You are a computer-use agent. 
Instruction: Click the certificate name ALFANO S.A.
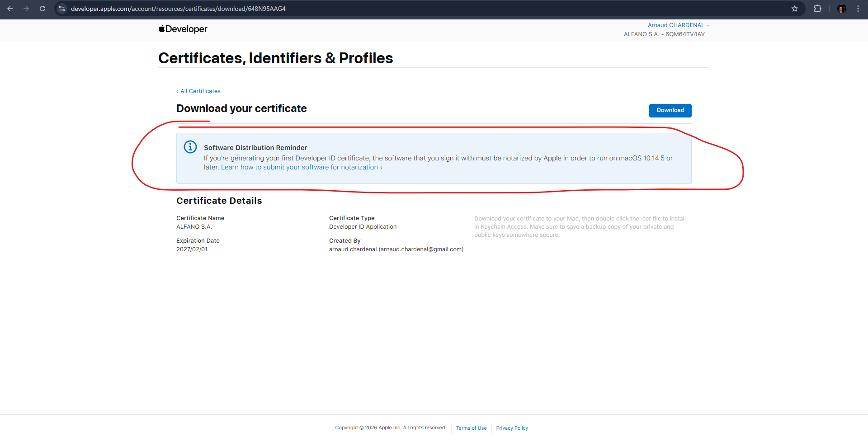[x=194, y=227]
